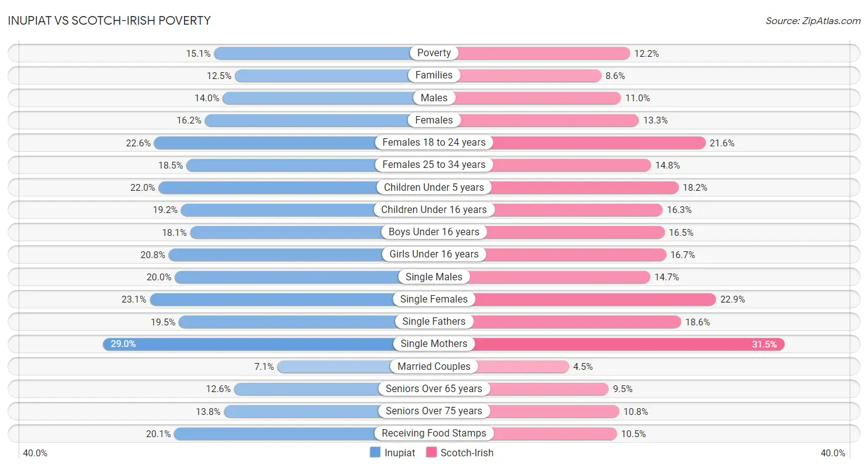Select the Receiving Food Stamps label
Image resolution: width=868 pixels, height=468 pixels.
click(434, 433)
